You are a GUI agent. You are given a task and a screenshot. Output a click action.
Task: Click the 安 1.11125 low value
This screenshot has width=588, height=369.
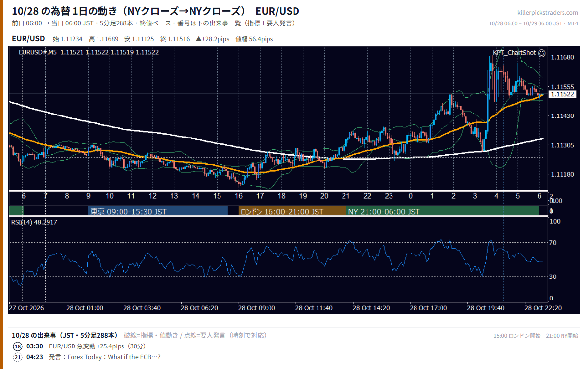[139, 39]
